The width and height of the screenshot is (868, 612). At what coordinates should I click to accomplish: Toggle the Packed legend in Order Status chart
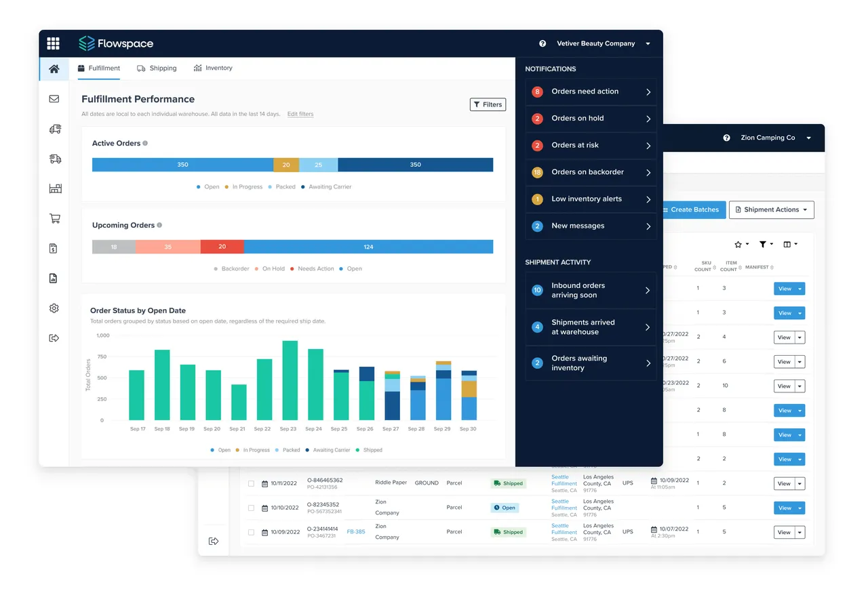click(288, 450)
